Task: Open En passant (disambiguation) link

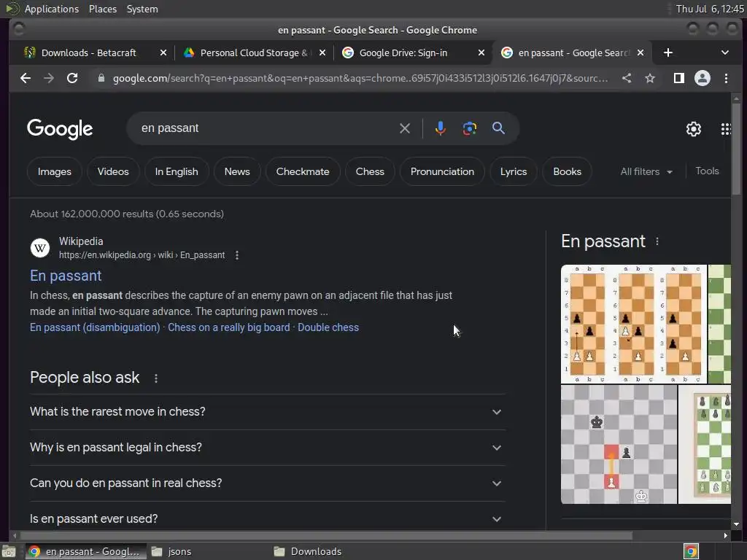Action: (95, 327)
